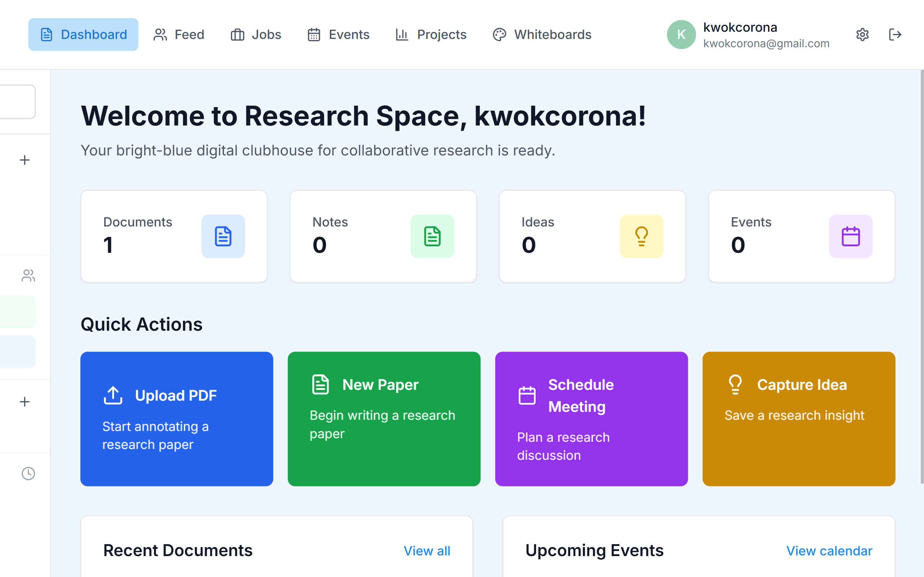Select the Jobs navigation item

point(256,35)
